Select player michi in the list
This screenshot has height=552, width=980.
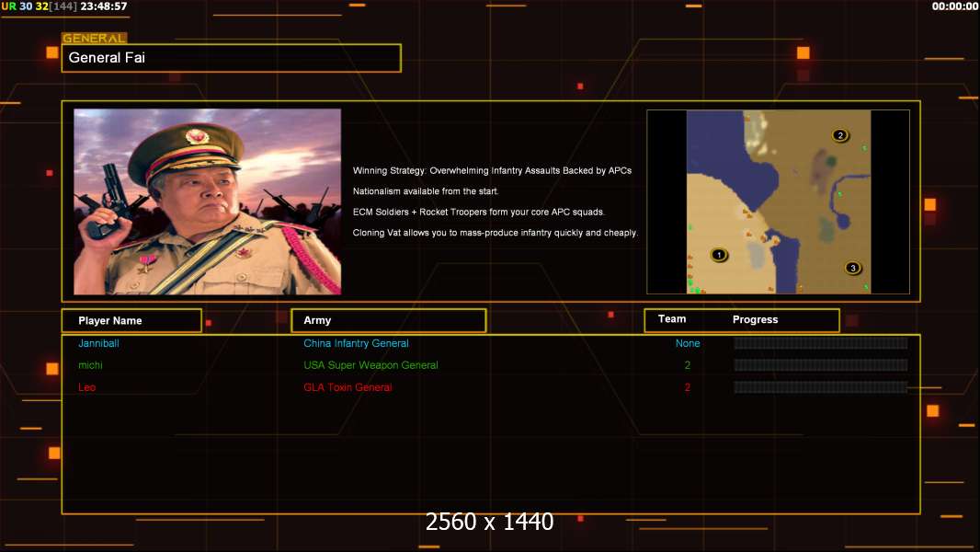[x=91, y=365]
